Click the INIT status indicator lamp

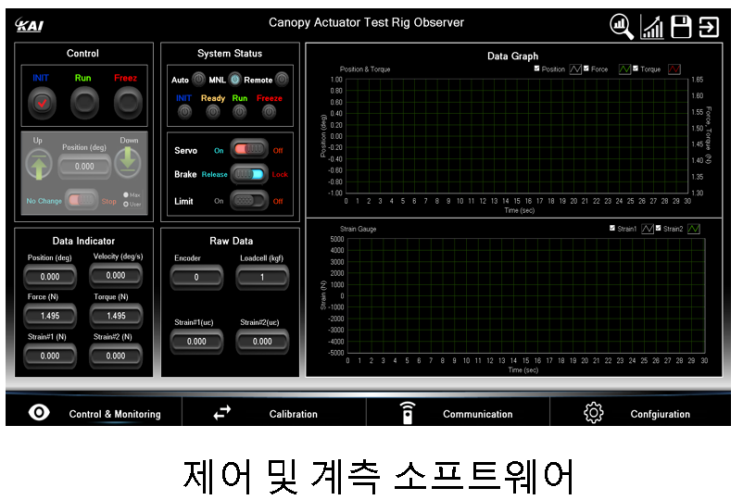(184, 112)
